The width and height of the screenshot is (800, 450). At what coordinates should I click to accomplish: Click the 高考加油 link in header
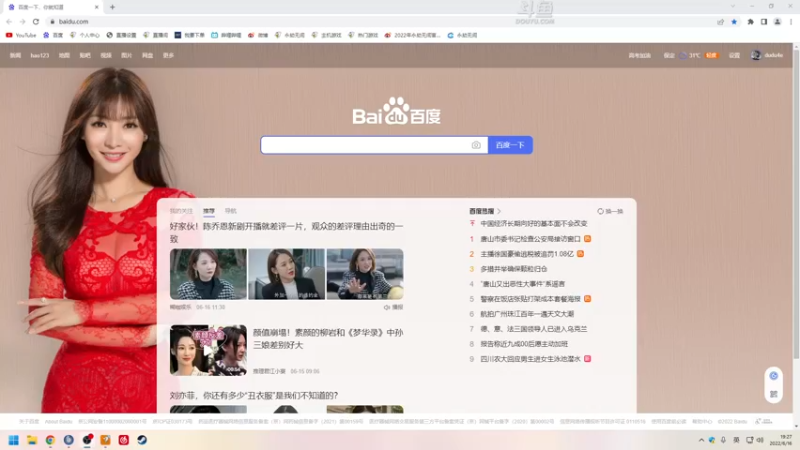(639, 55)
